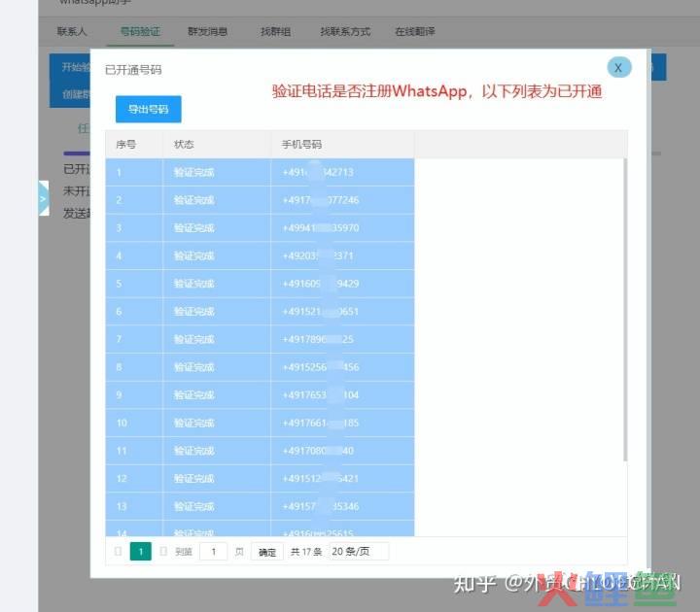Screen dimensions: 700x612
Task: Expand the left sidebar arrow handle
Action: 44,198
